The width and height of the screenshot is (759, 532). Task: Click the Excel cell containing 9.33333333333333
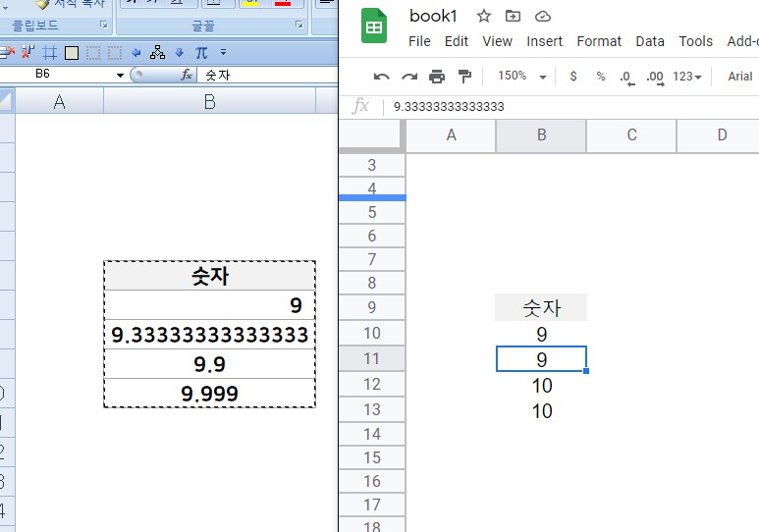click(x=209, y=335)
